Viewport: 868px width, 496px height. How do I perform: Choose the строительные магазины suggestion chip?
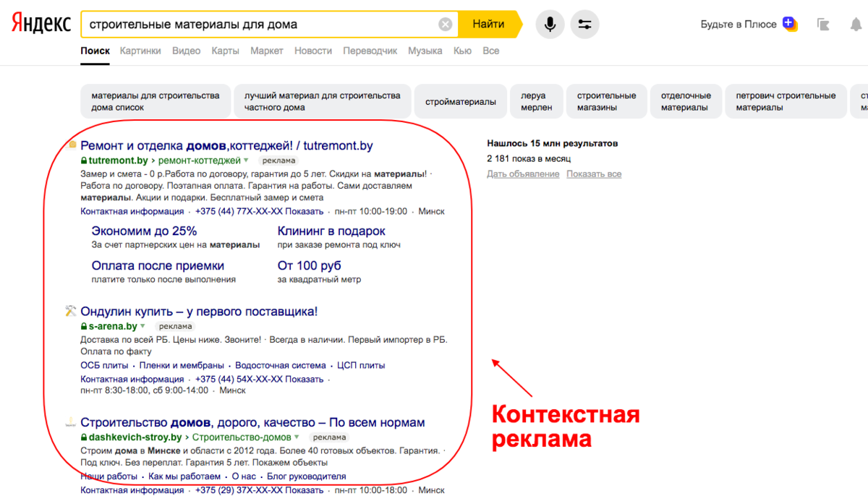point(607,101)
